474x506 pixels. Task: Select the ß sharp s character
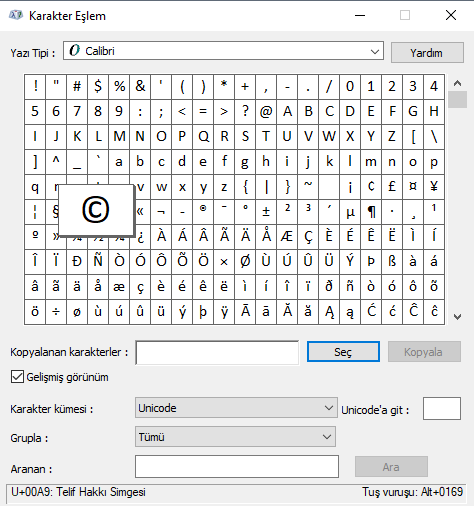(392, 262)
